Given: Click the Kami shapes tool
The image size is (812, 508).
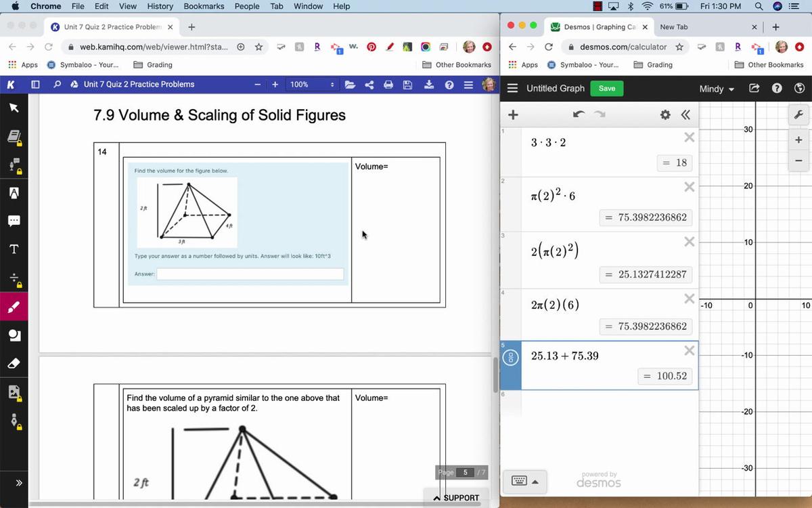Looking at the screenshot, I should tap(14, 335).
